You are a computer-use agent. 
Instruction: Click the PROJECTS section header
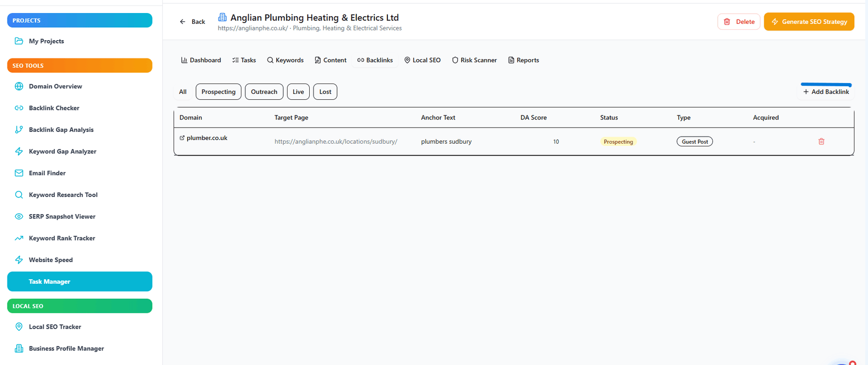click(80, 20)
